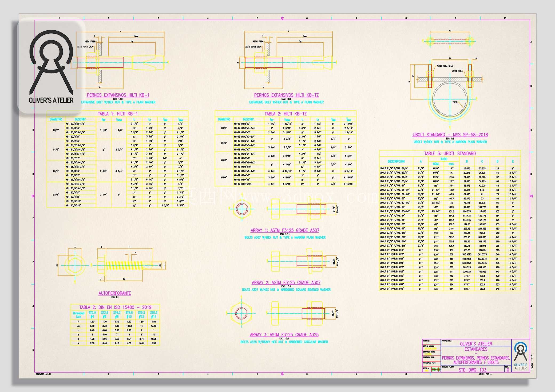Click the CLIENTE field in the title block
Viewport: 555px width, 392px height.
(x=431, y=342)
